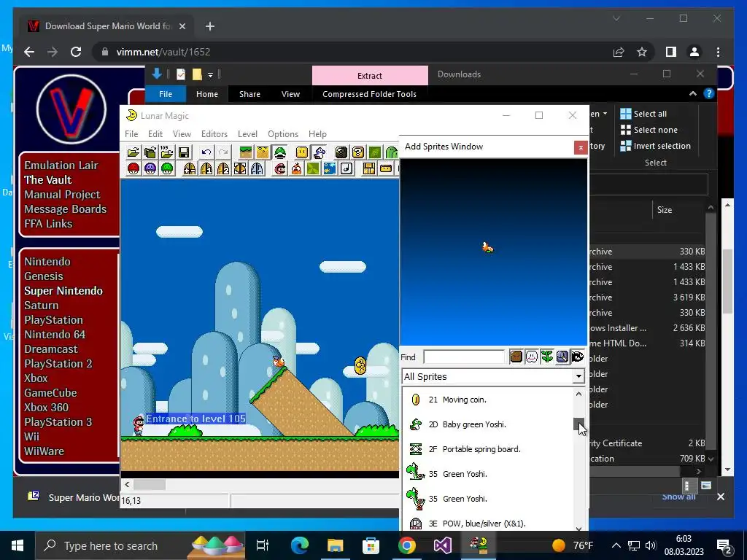Viewport: 747px width, 560px height.
Task: Open the Emulation Lair link on Vimm
Action: [x=61, y=166]
